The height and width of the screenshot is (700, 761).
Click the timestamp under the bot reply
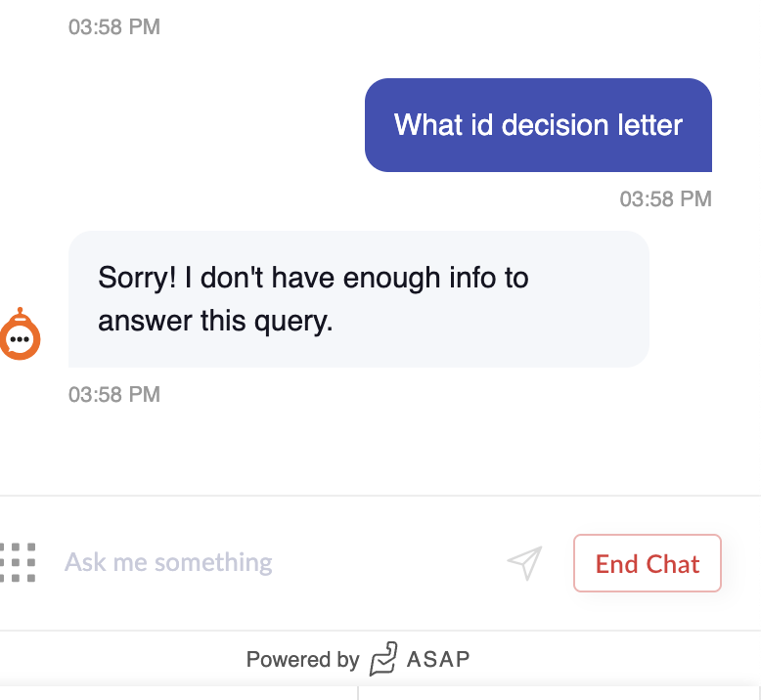[x=114, y=394]
